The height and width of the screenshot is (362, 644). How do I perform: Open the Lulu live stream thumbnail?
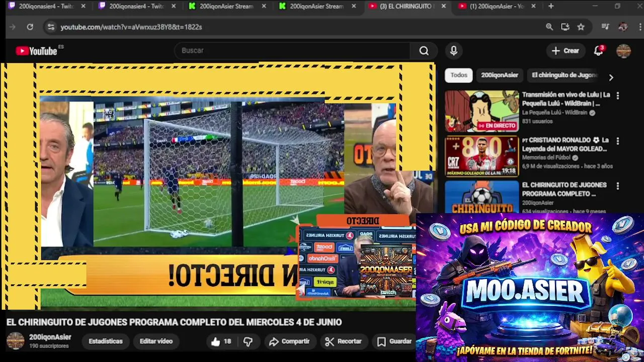click(x=481, y=111)
